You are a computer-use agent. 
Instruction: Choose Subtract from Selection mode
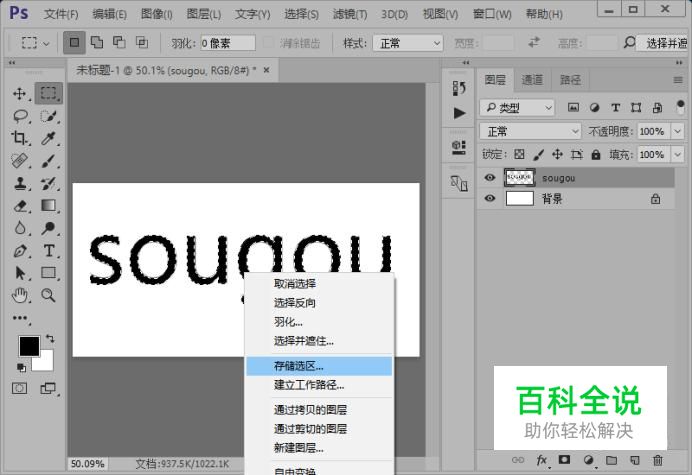pyautogui.click(x=119, y=43)
